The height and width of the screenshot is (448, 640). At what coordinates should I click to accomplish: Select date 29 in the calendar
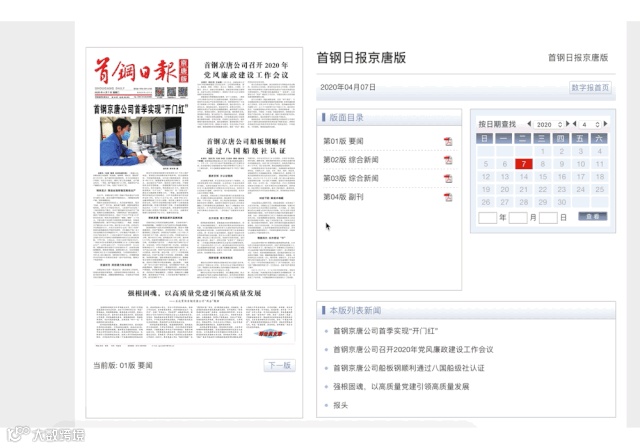click(x=543, y=202)
